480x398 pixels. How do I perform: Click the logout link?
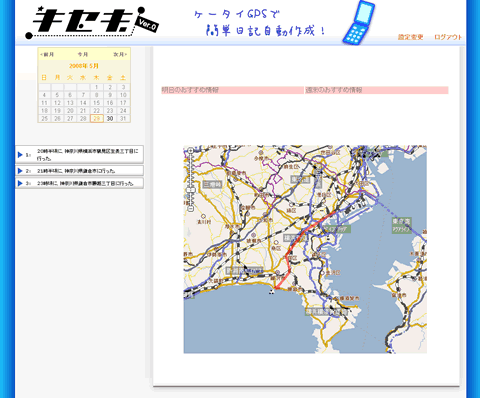point(448,37)
